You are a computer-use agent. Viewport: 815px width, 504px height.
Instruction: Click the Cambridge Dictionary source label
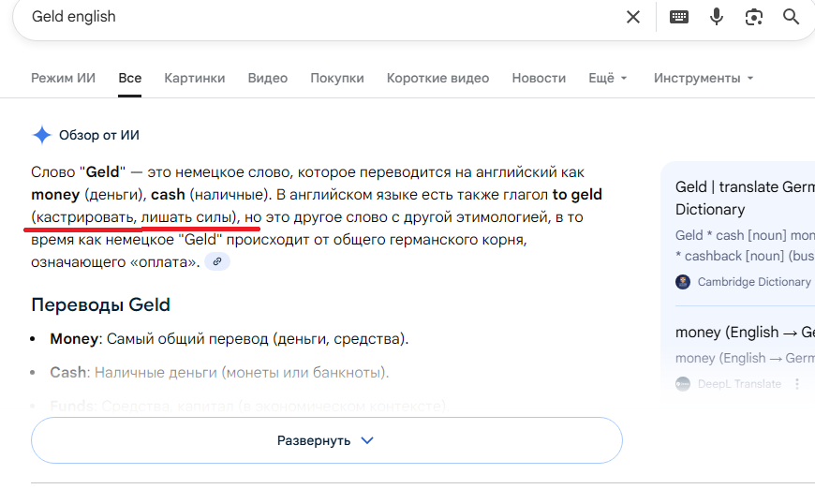click(x=754, y=282)
